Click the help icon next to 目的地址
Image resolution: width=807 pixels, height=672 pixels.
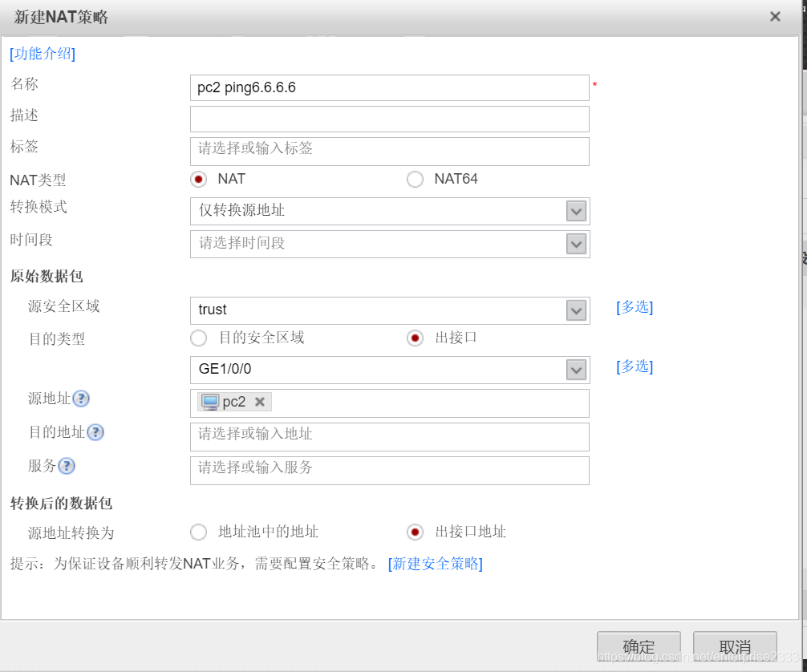tap(95, 432)
